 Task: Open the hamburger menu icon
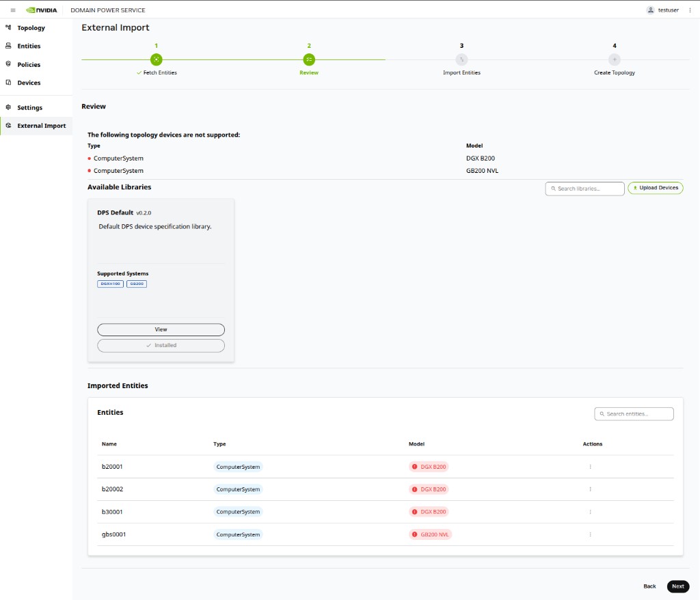click(13, 10)
